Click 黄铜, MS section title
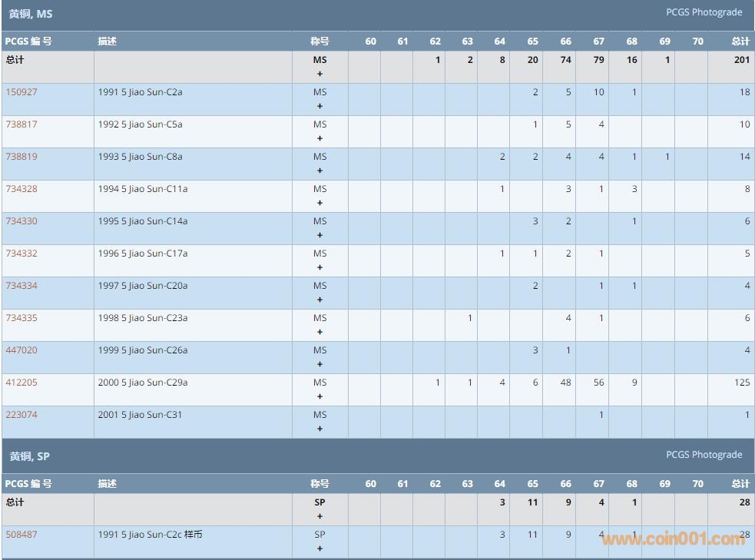 [x=31, y=14]
